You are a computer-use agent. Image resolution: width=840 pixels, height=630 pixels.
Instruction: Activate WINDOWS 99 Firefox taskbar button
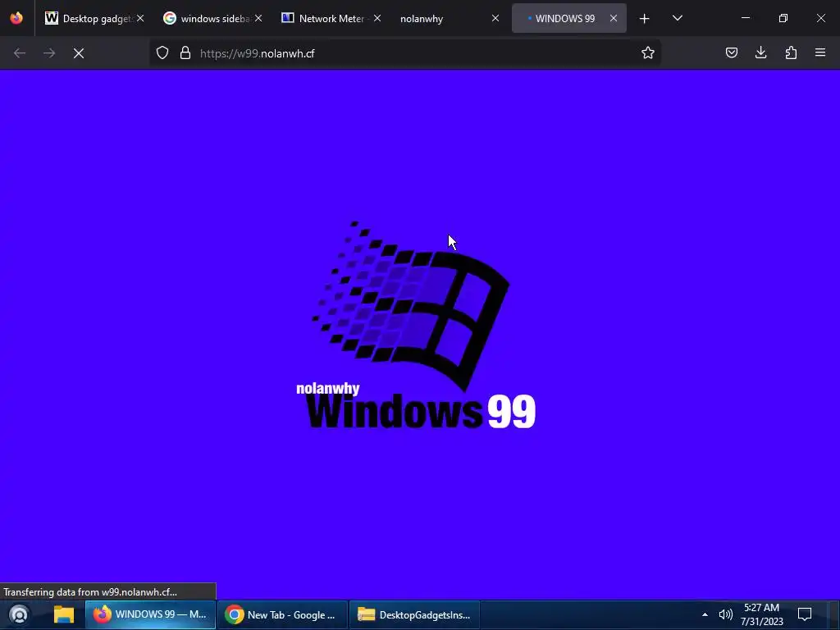click(x=151, y=614)
